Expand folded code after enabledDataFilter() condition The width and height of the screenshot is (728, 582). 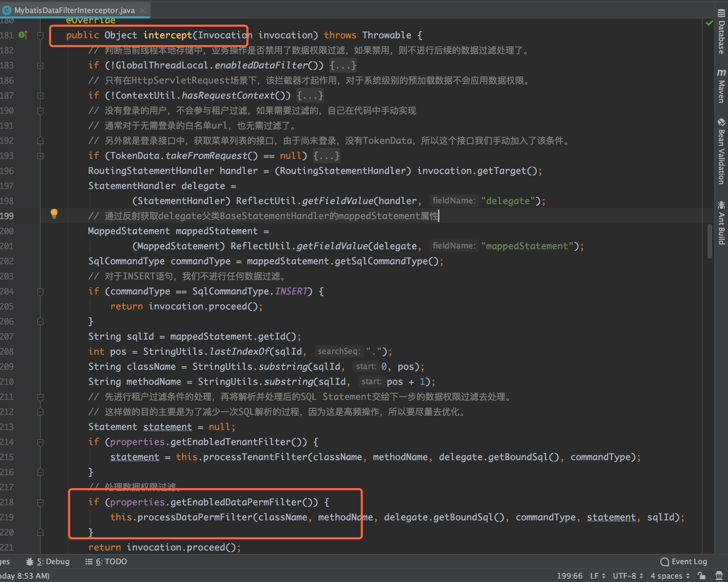(343, 65)
